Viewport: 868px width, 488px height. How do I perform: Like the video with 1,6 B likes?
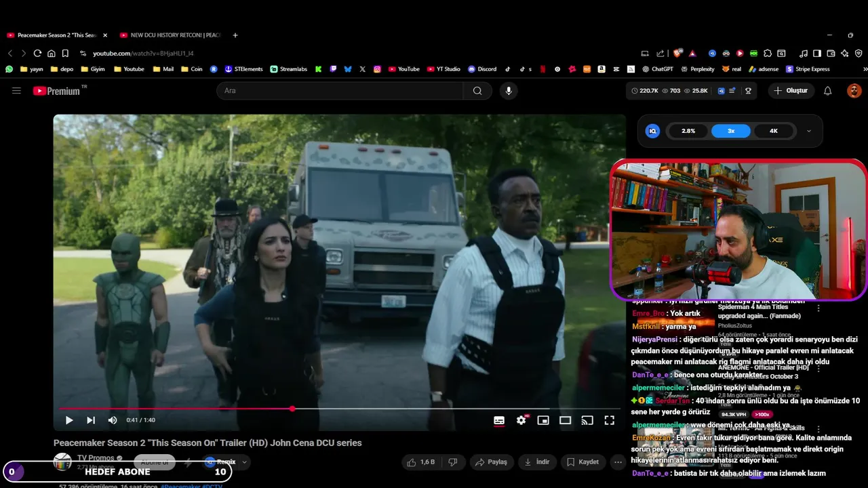tap(420, 462)
